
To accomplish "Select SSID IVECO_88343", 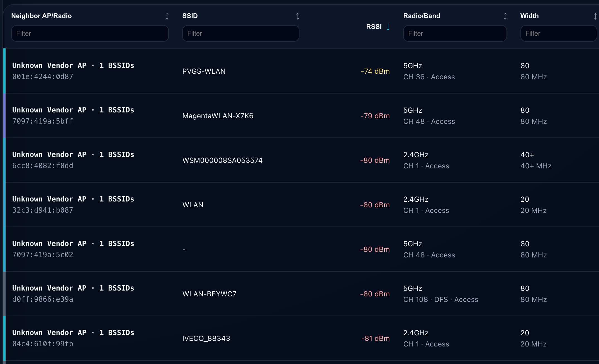I will click(206, 338).
